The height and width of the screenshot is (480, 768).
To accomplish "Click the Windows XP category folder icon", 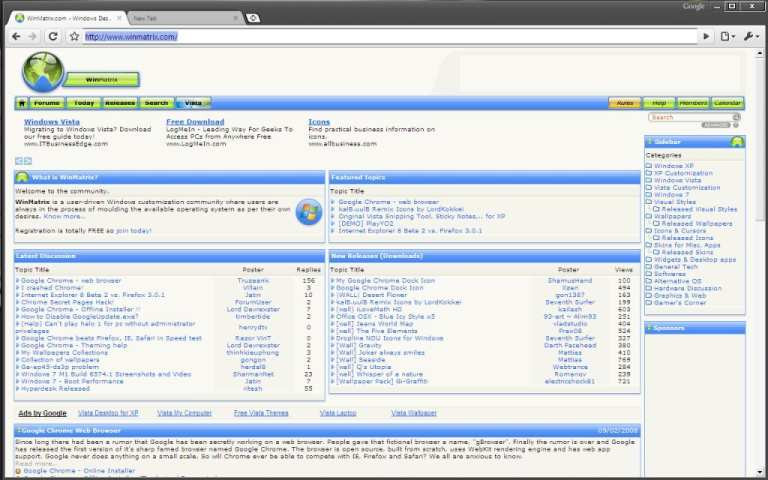I will pos(648,166).
